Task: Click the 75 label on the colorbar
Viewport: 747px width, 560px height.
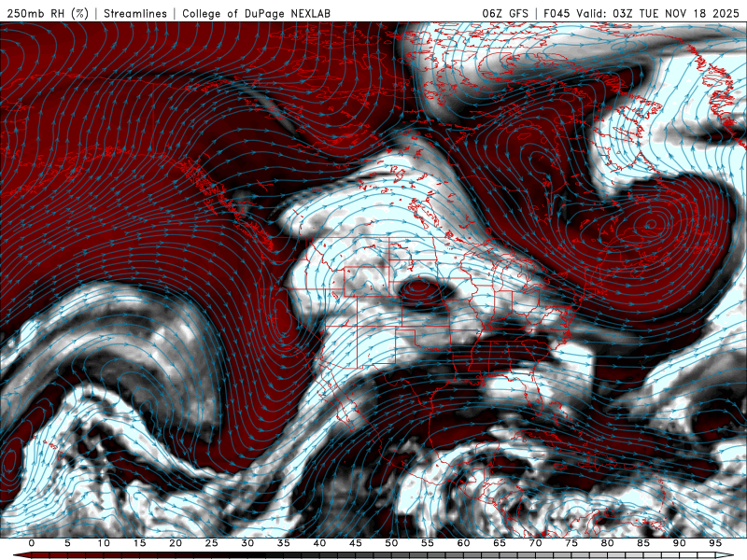Action: tap(571, 543)
